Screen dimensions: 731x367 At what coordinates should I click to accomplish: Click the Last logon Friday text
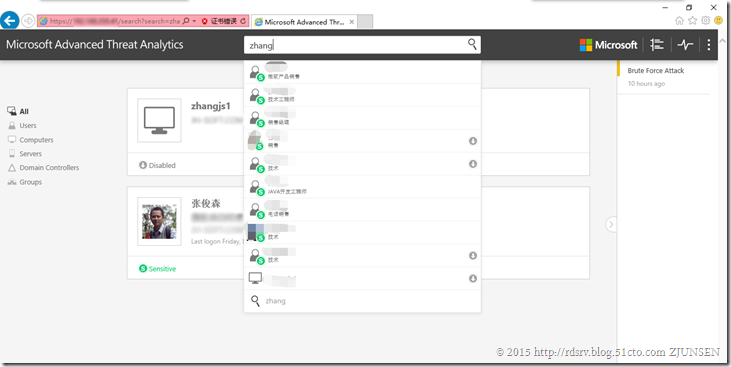point(216,242)
